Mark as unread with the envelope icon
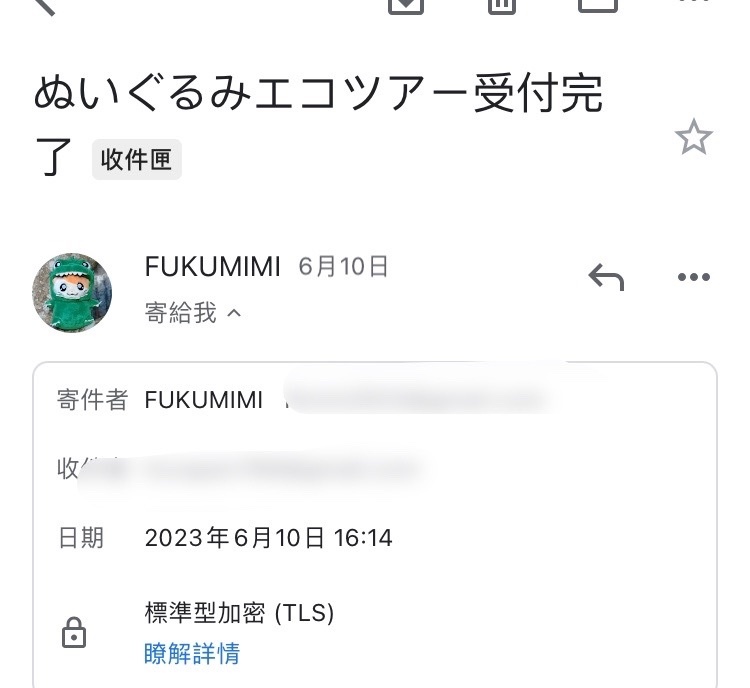The image size is (750, 688). point(598,5)
